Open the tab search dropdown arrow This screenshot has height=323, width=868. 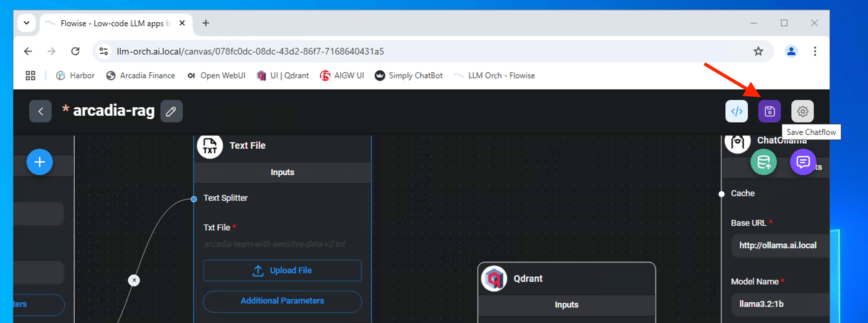coord(26,23)
